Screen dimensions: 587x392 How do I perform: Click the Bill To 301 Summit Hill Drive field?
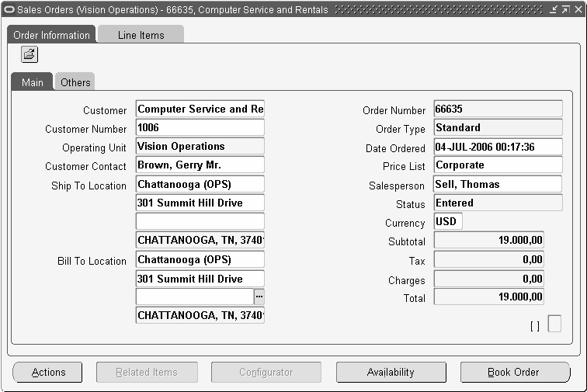point(200,279)
